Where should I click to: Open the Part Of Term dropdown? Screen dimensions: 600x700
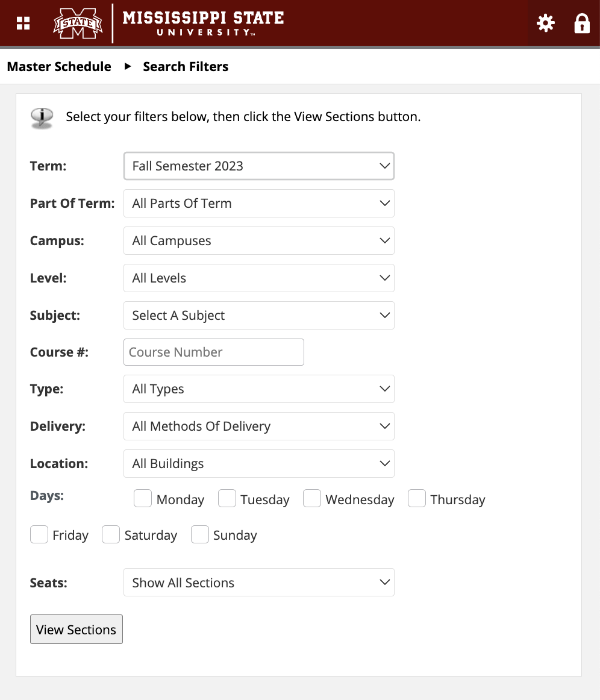[259, 203]
